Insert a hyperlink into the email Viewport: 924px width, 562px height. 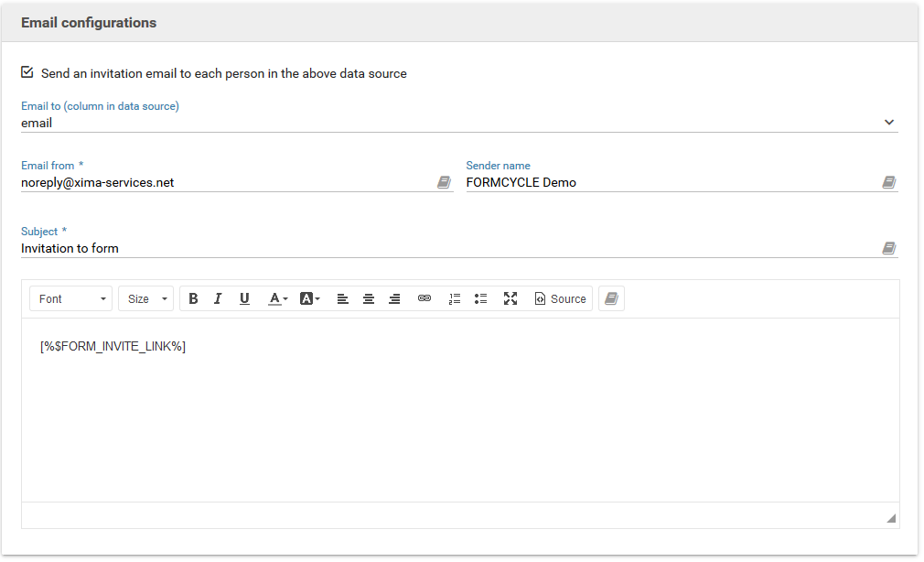pos(424,299)
